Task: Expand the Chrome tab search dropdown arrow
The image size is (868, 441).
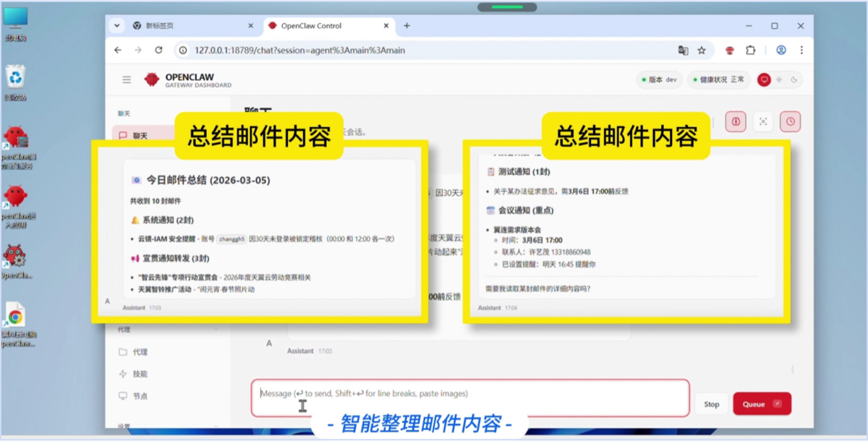Action: pos(116,25)
